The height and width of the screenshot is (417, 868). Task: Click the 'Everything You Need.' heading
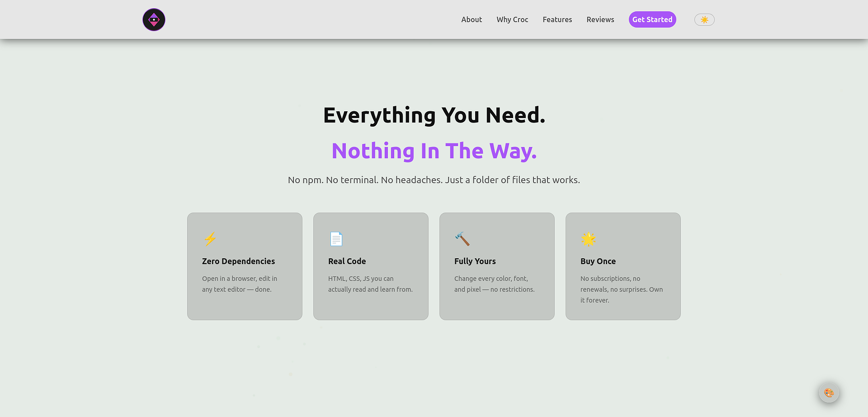coord(434,115)
